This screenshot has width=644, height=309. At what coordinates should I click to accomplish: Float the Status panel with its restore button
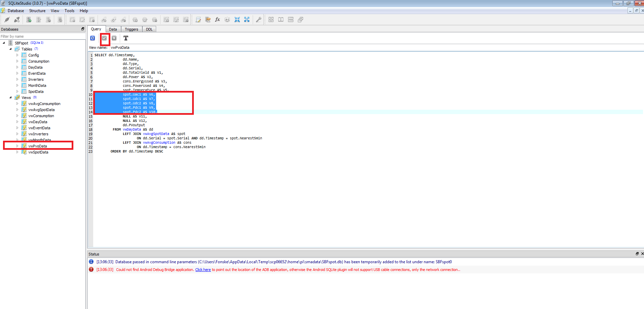click(637, 254)
